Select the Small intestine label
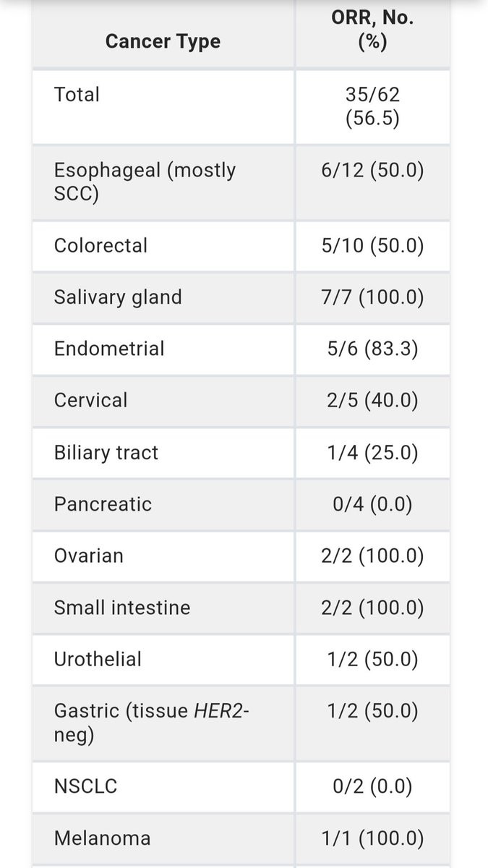Screen dimensions: 488x868 (x=122, y=608)
